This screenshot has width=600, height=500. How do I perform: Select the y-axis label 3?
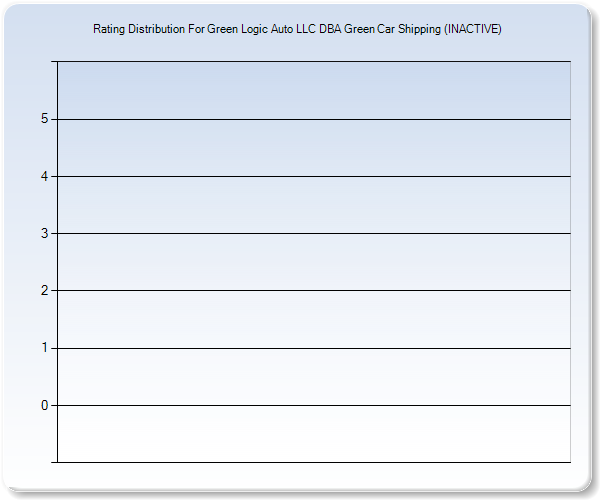[x=44, y=234]
